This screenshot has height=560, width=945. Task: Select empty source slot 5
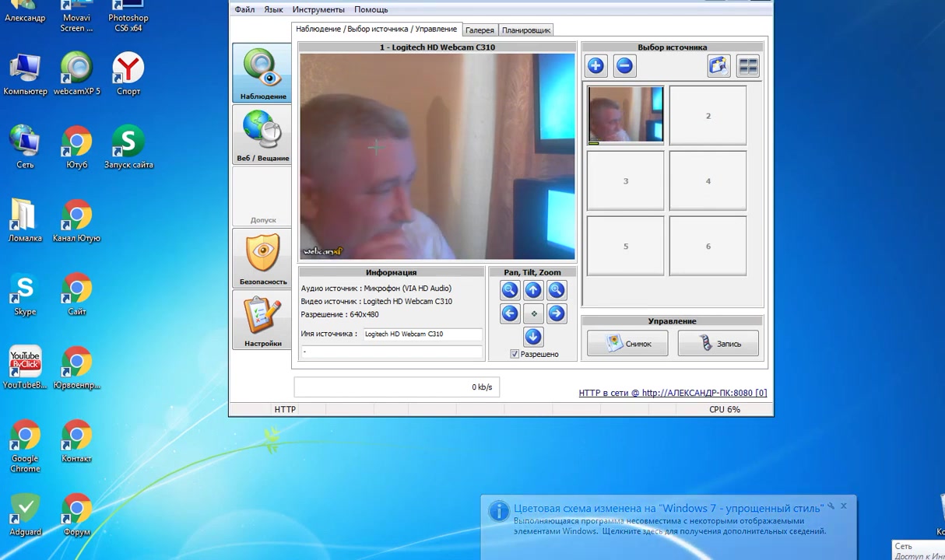(626, 247)
